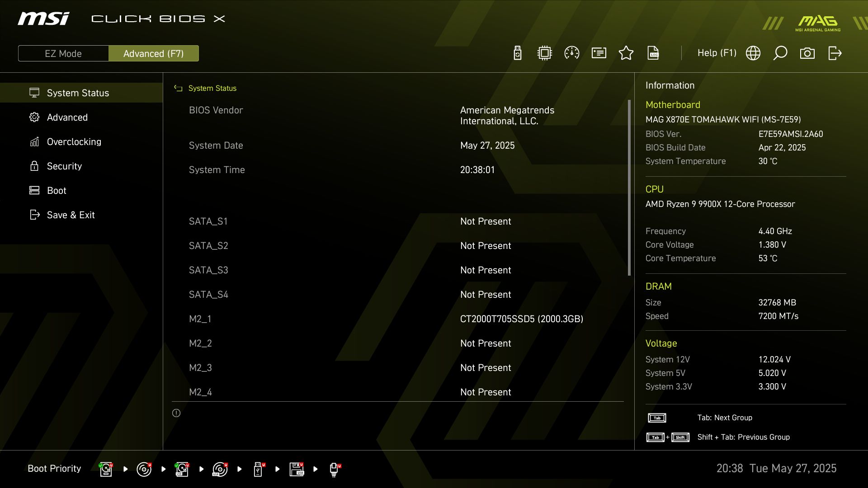Switch to EZ Mode

pos(63,53)
